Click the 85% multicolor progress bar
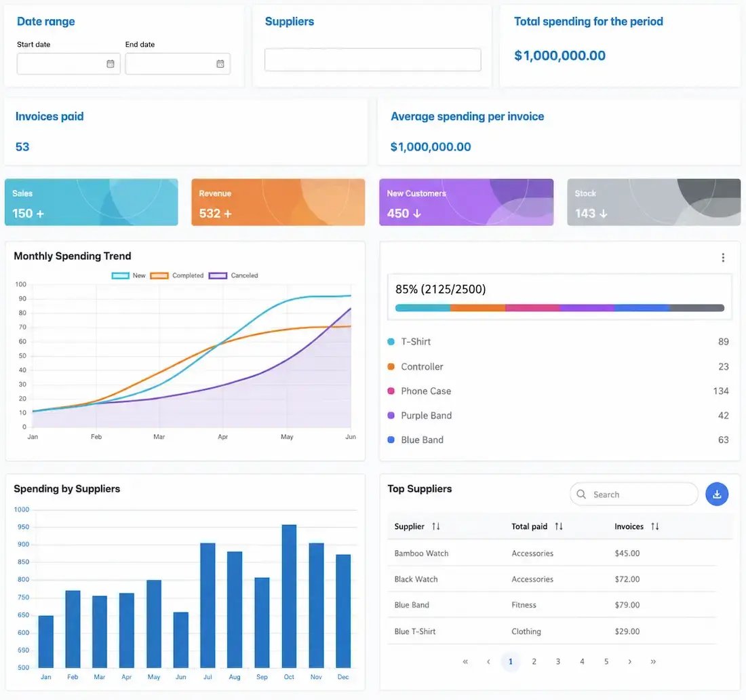 pos(559,308)
